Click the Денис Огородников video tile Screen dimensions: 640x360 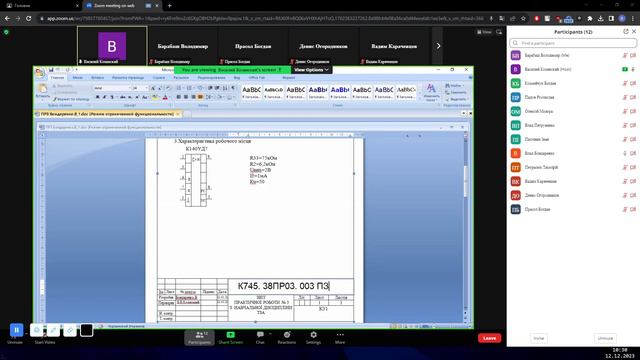pos(323,46)
